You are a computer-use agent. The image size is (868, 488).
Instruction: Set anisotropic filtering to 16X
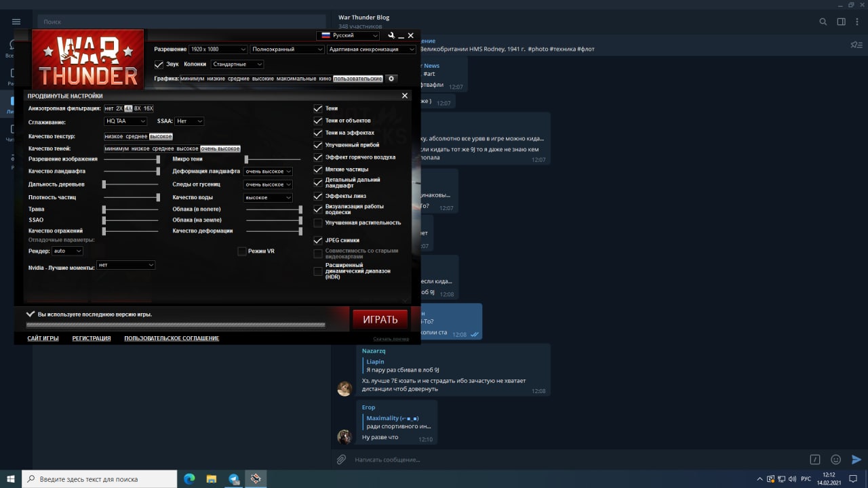click(x=149, y=108)
